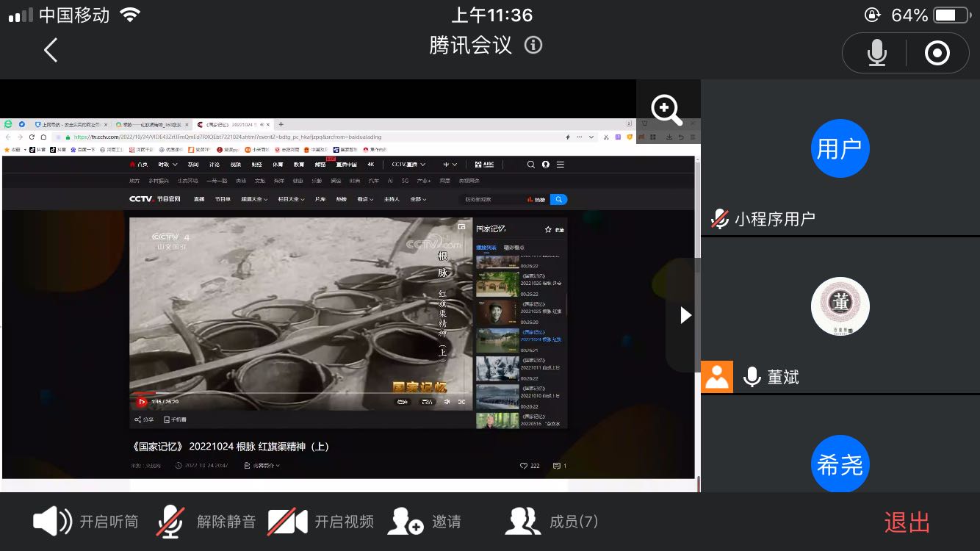The height and width of the screenshot is (551, 980).
Task: Click the video progress bar
Action: pos(301,393)
